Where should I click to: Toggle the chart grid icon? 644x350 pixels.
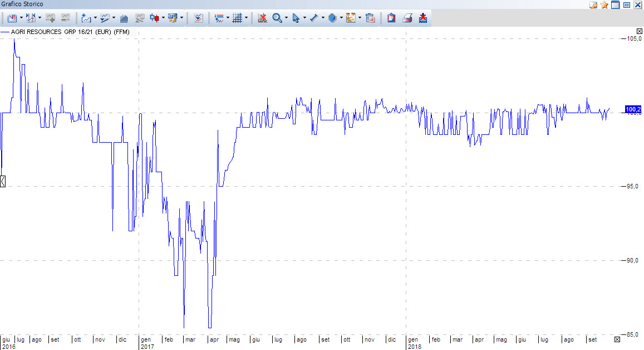tap(237, 18)
